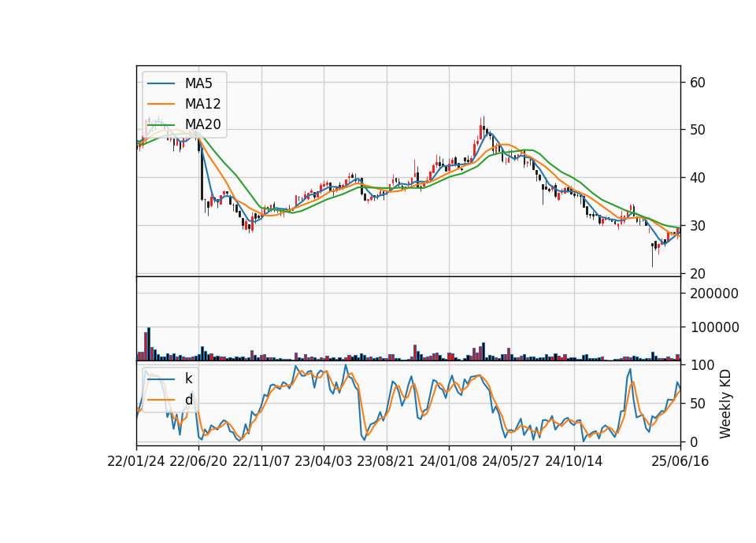Click the 23/08/21 date axis label

tap(386, 461)
